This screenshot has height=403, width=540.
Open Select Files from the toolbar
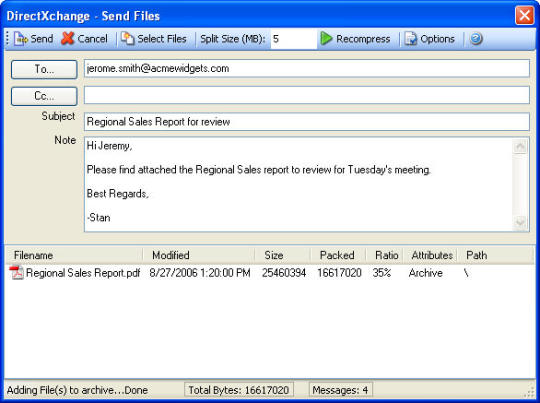tap(154, 39)
